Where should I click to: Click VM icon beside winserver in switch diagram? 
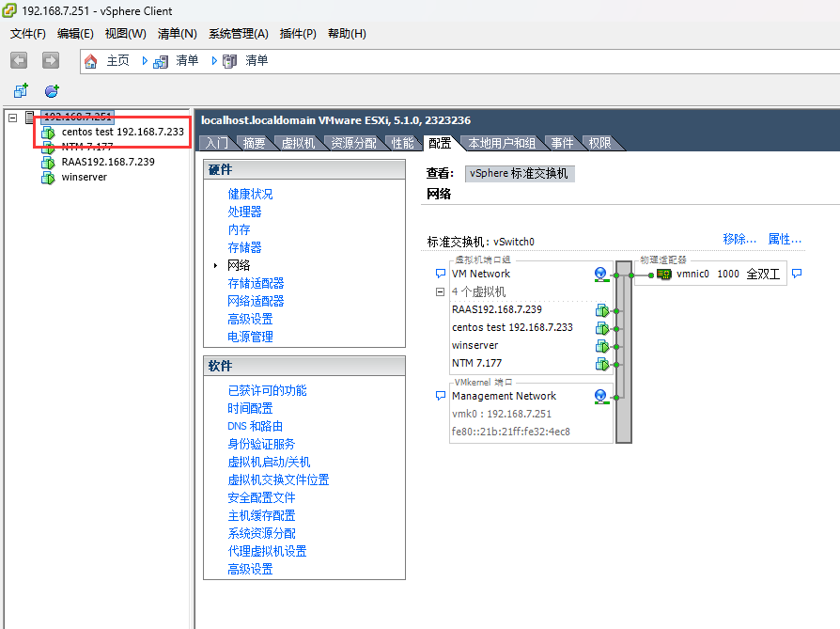[x=602, y=346]
